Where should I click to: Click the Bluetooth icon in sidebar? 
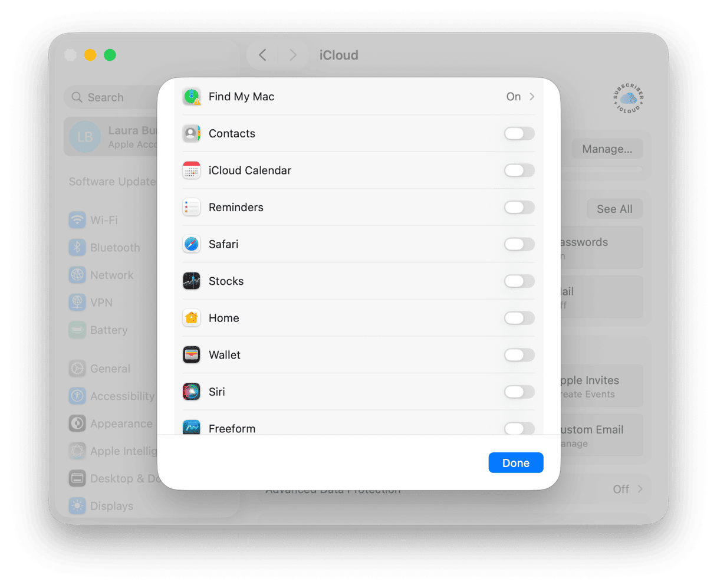pos(77,248)
